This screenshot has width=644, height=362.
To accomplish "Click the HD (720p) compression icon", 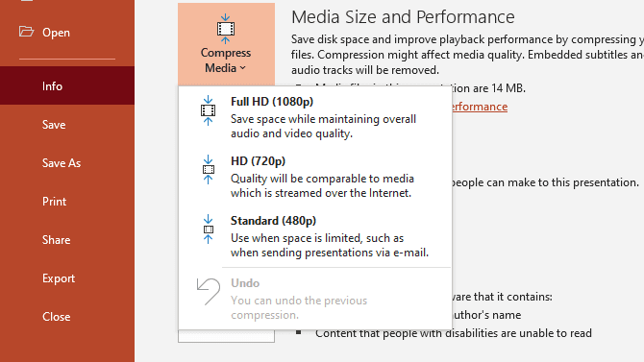I will click(209, 170).
